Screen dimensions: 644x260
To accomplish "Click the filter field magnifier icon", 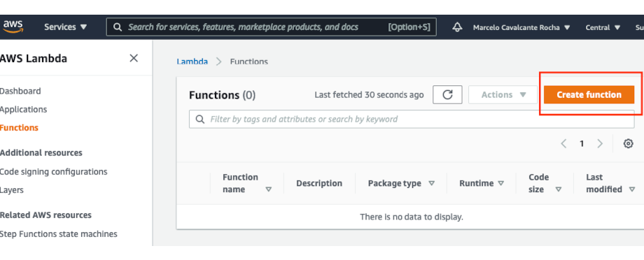I will point(200,120).
